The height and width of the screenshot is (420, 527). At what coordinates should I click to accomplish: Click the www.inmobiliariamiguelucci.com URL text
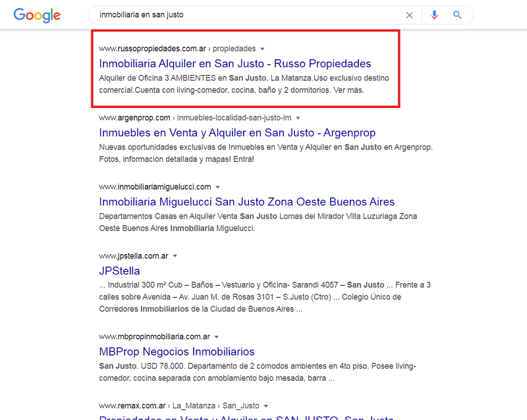(x=155, y=187)
